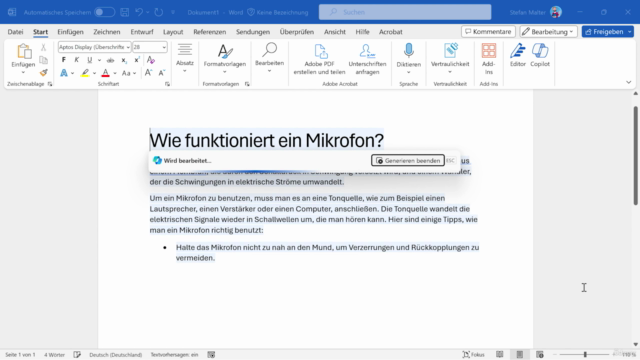
Task: Click Deutsch (Deutschland) language status
Action: tap(116, 355)
